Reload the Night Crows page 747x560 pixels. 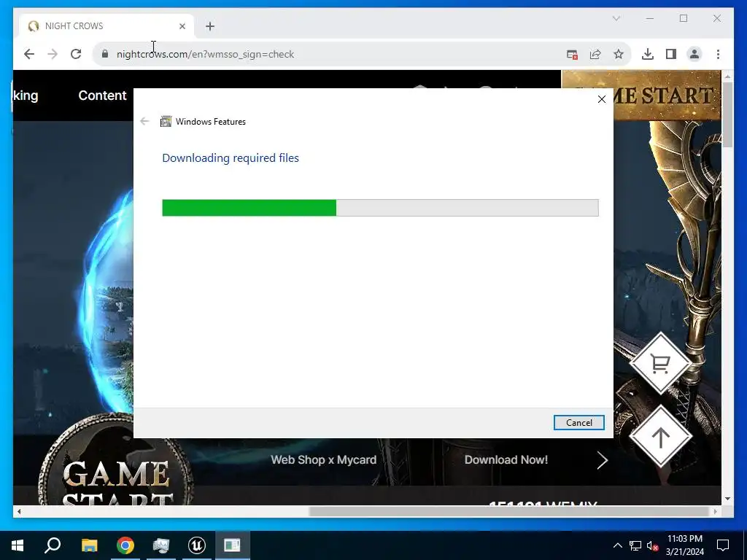76,54
